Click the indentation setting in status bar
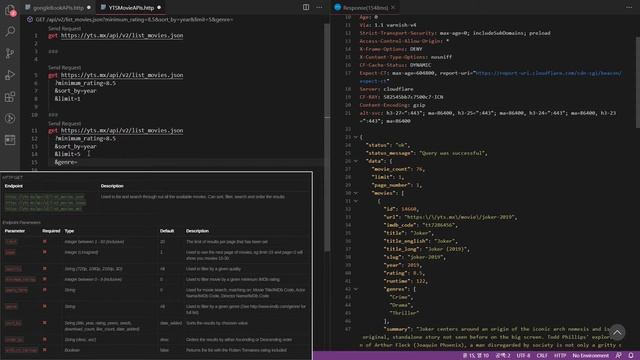The image size is (640, 360). (x=503, y=356)
